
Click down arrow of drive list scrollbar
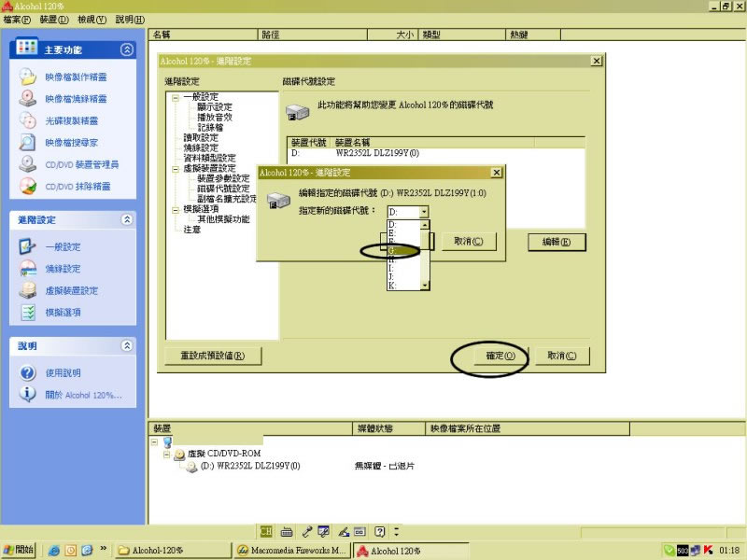coord(425,286)
